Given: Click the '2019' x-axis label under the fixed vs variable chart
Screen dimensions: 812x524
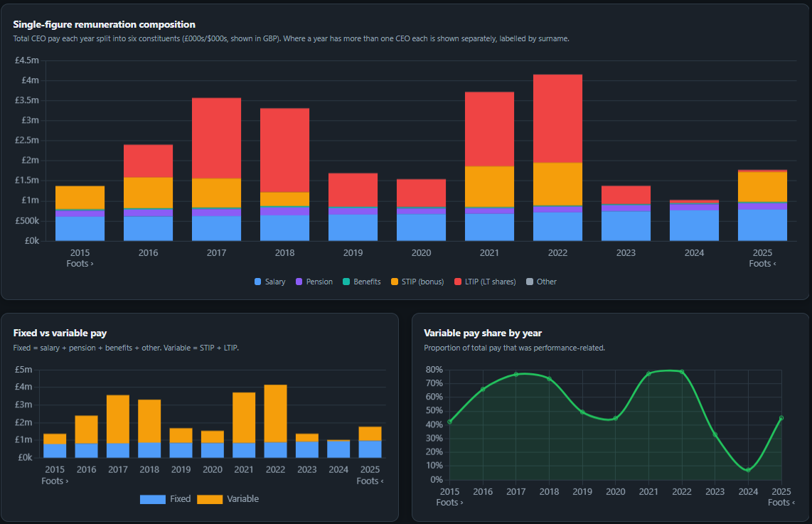Looking at the screenshot, I should click(x=181, y=470).
